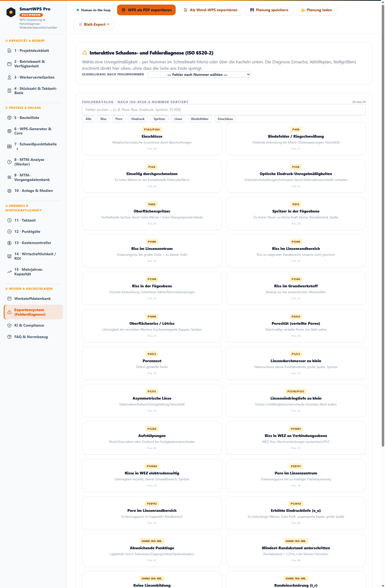Click Als Word-WPS exportieren button

pos(210,10)
